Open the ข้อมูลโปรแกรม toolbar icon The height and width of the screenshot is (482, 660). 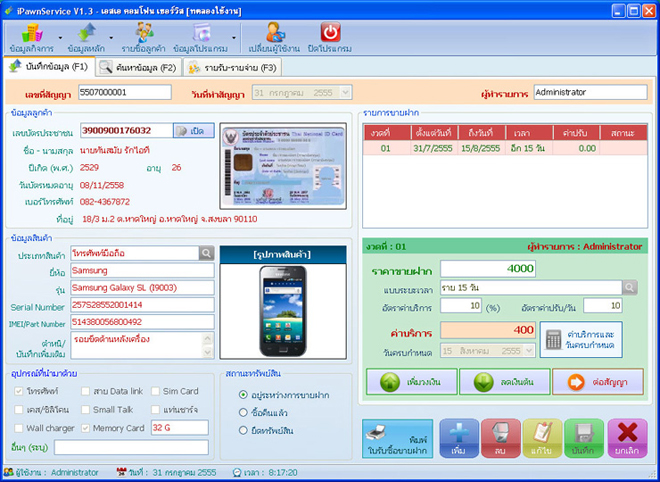(x=200, y=38)
